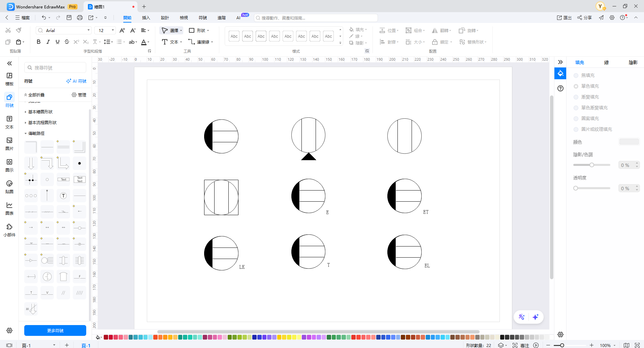644x348 pixels.
Task: Select the No Fill radio option
Action: pos(576,76)
